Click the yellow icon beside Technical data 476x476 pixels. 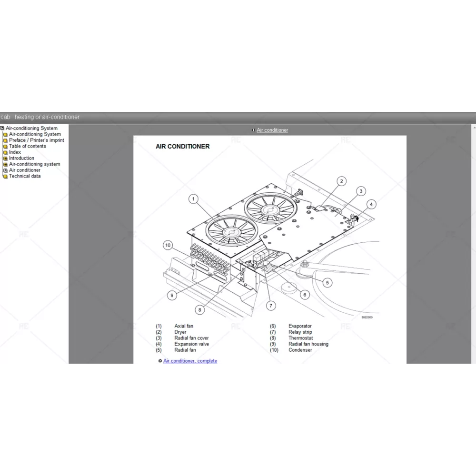click(6, 177)
